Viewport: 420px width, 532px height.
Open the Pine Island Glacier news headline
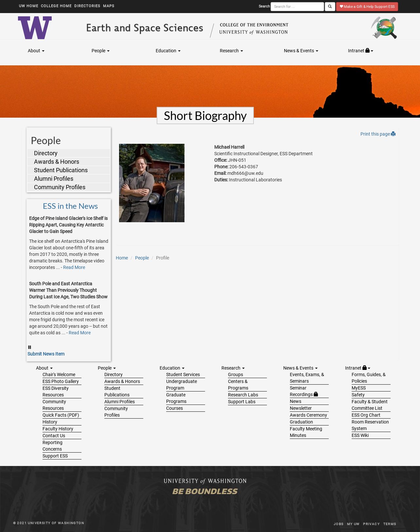68,225
